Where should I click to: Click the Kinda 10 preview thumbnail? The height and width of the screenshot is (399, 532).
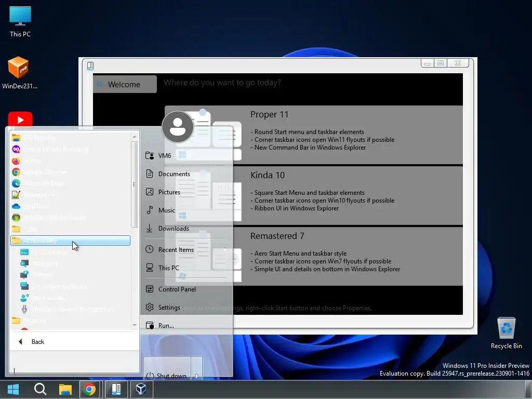(209, 195)
